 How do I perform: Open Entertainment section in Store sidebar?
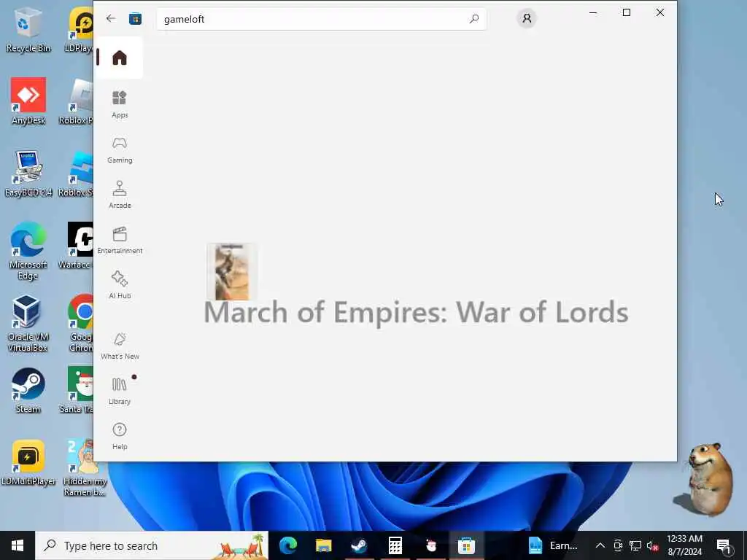click(x=120, y=240)
